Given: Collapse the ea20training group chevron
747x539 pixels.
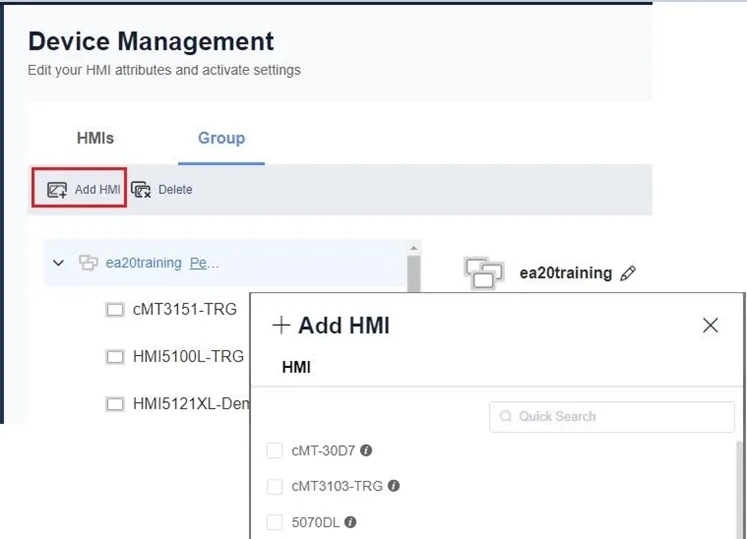Looking at the screenshot, I should pyautogui.click(x=59, y=263).
